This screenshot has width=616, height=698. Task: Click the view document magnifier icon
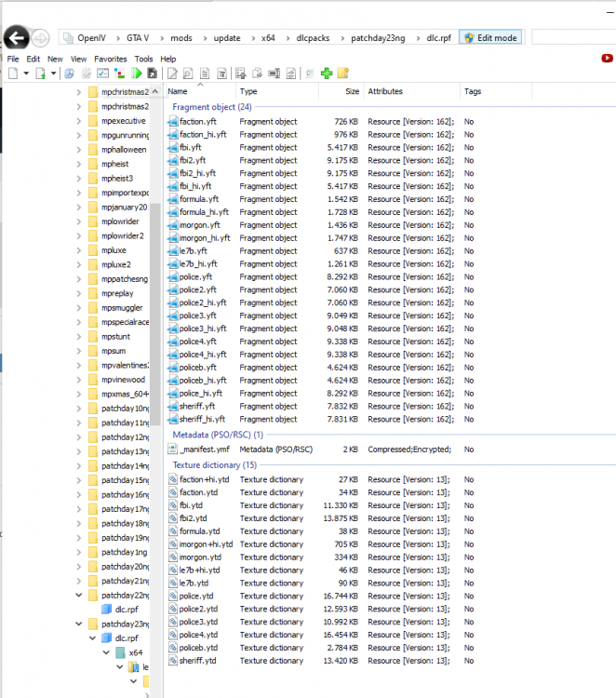click(188, 74)
